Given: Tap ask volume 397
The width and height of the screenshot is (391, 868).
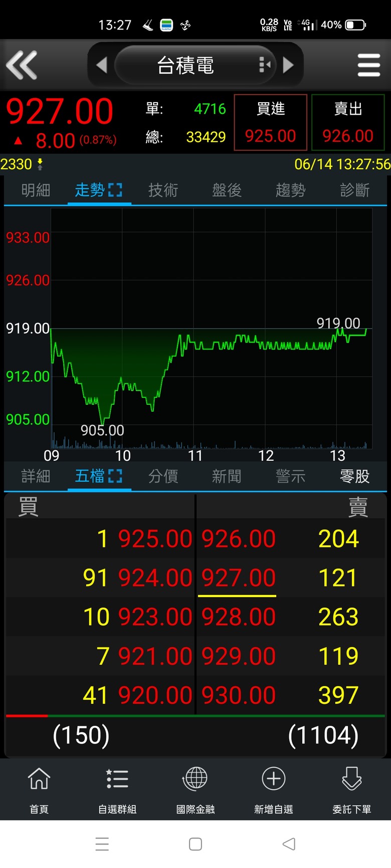Looking at the screenshot, I should pos(338,695).
